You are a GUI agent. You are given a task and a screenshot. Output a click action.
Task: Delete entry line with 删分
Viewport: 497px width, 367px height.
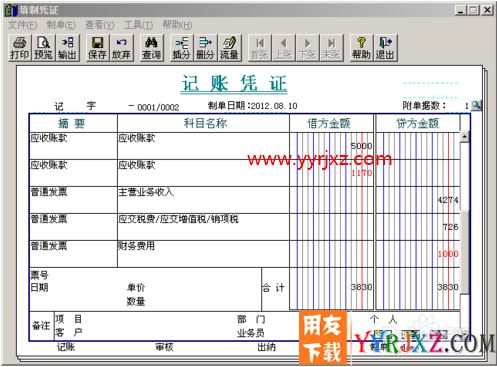pyautogui.click(x=205, y=48)
